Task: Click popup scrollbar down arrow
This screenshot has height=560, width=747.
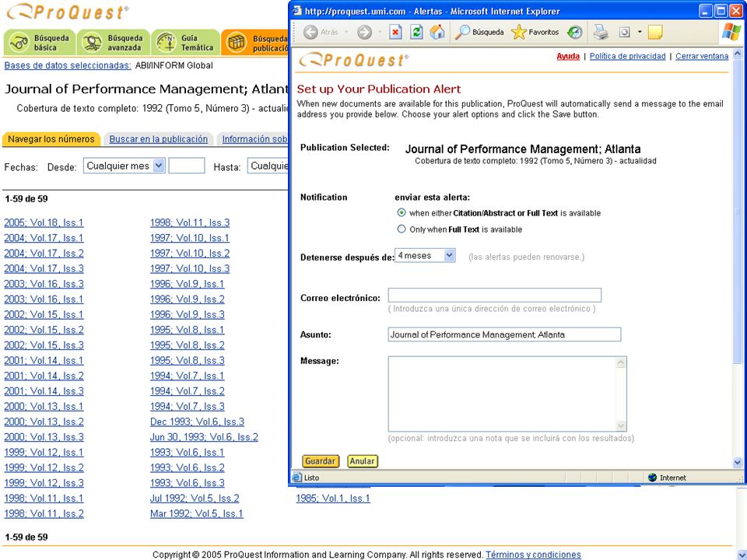Action: [x=737, y=462]
